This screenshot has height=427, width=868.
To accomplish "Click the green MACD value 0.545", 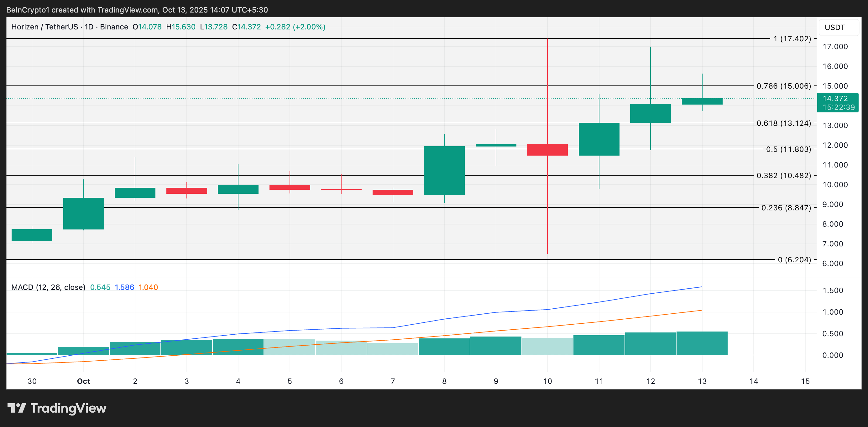I will coord(100,288).
